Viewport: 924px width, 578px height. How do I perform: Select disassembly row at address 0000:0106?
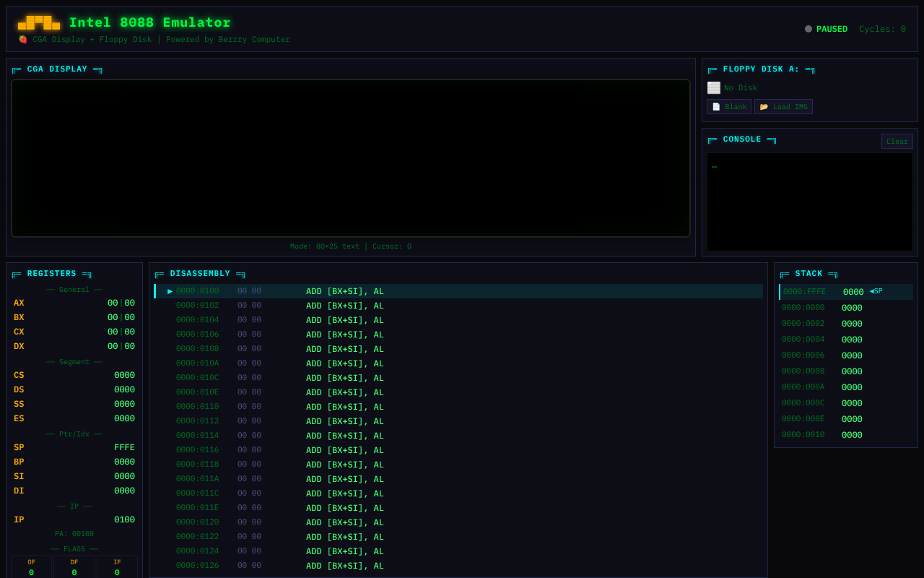pos(458,335)
